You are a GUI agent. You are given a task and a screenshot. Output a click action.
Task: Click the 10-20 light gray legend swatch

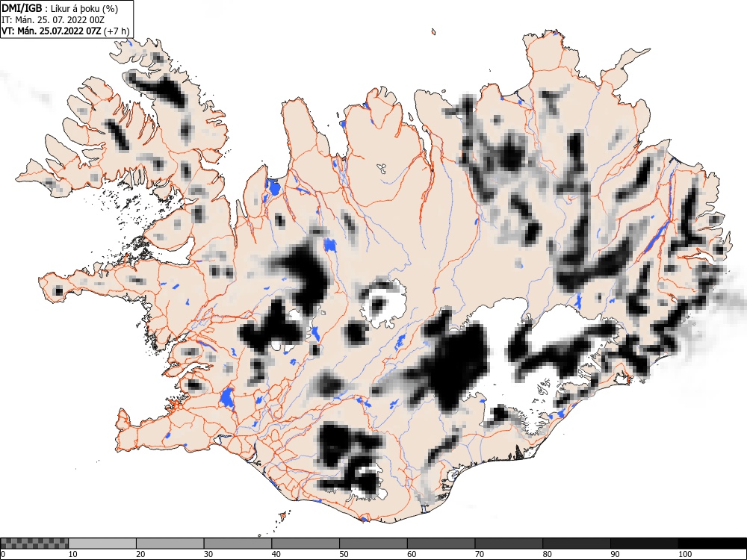[x=102, y=544]
